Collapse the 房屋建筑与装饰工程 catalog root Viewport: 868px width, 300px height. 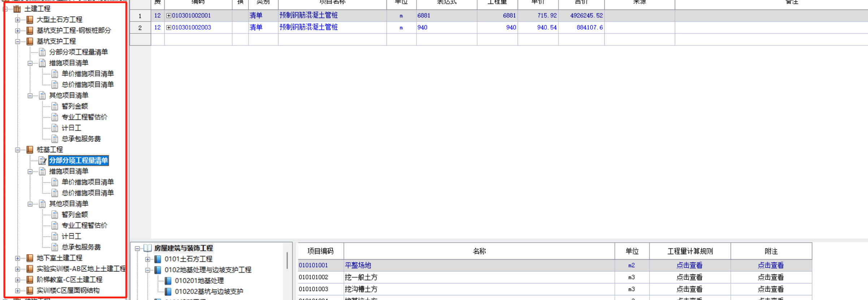coord(137,248)
